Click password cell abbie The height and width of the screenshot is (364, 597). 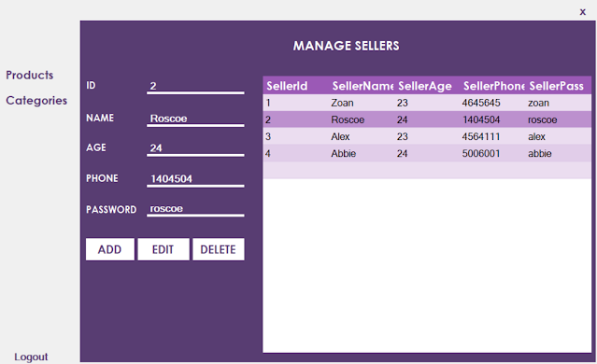[559, 154]
